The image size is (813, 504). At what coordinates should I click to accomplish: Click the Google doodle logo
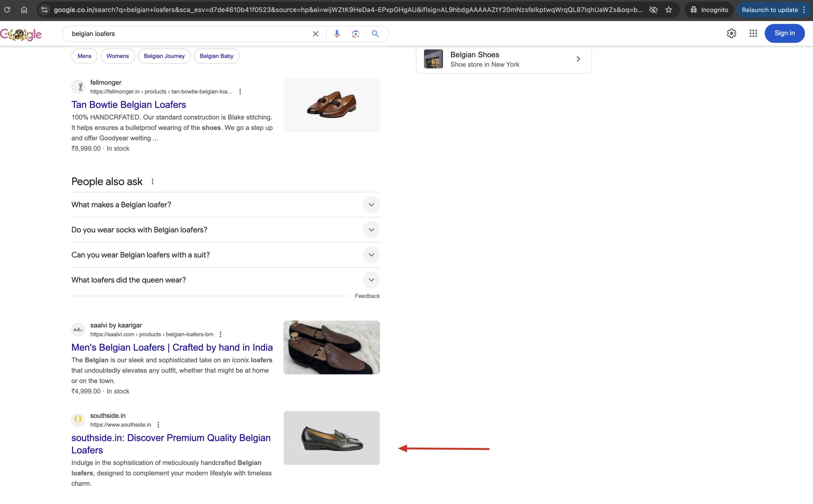[x=21, y=33]
